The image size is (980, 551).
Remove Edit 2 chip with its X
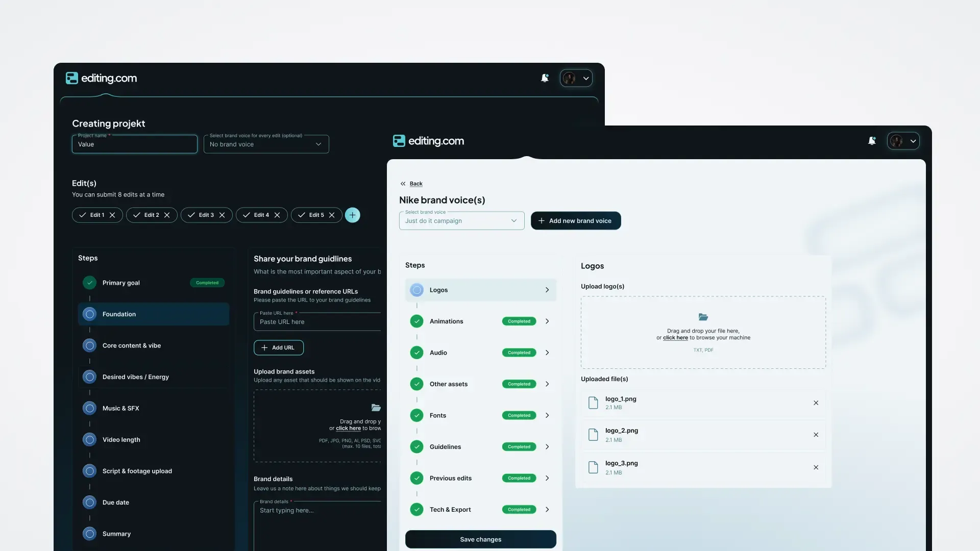point(167,215)
